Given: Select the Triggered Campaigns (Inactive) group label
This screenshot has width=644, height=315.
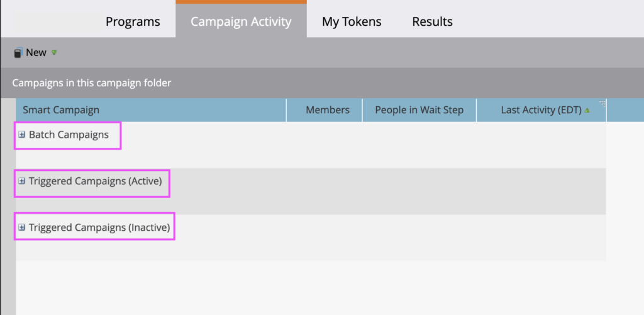Looking at the screenshot, I should 99,228.
